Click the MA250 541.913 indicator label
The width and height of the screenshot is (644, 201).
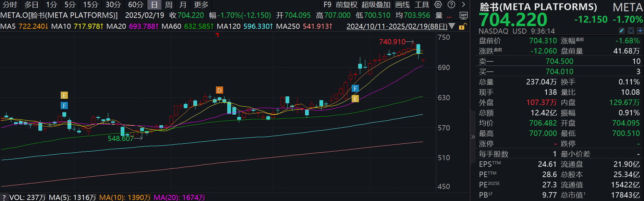click(x=304, y=26)
